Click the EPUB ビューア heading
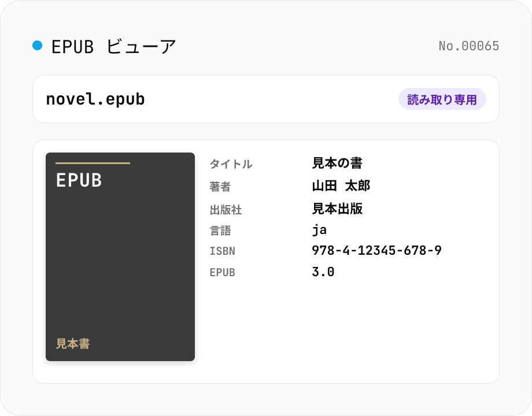Viewport: 532px width, 416px height. 114,46
